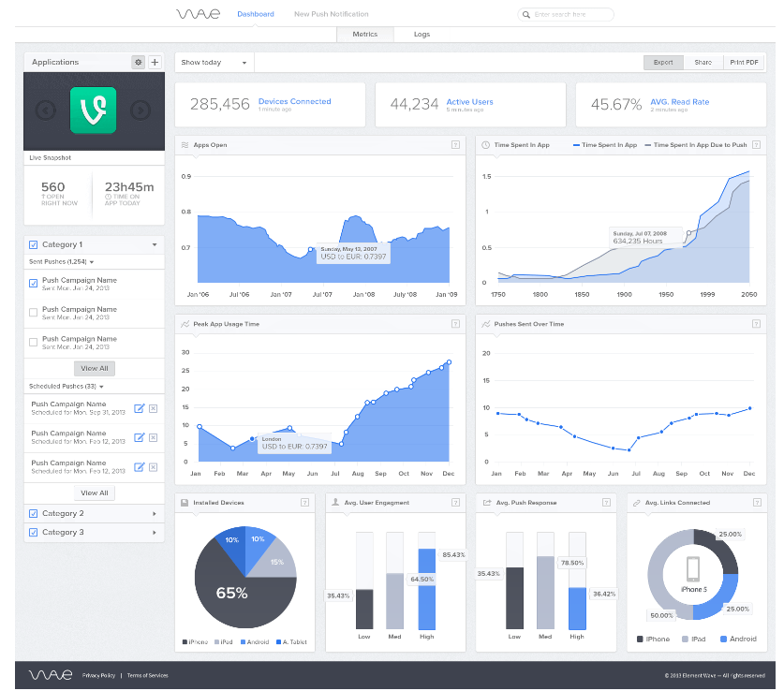Open help icon on Installed Devices panel

click(305, 502)
